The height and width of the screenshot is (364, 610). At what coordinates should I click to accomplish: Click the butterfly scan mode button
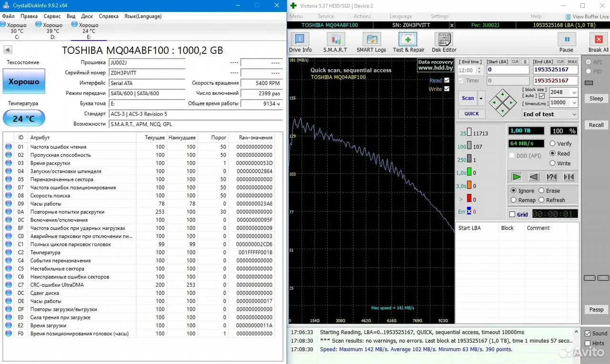coord(569,177)
